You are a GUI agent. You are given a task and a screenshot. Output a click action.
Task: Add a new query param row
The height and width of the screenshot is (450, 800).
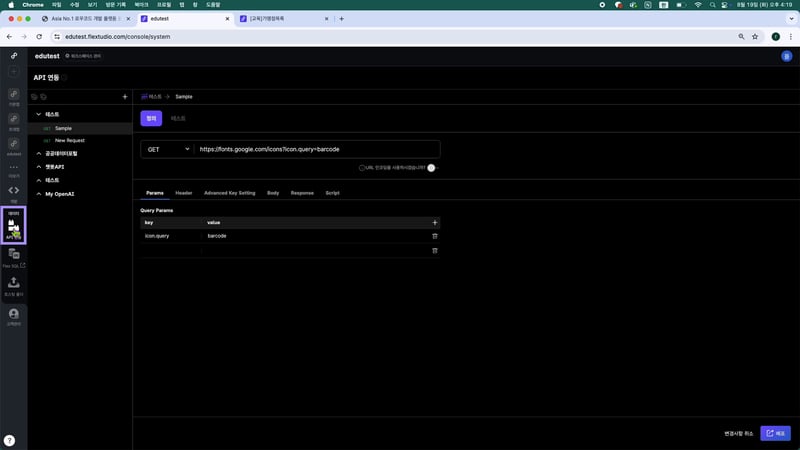434,222
